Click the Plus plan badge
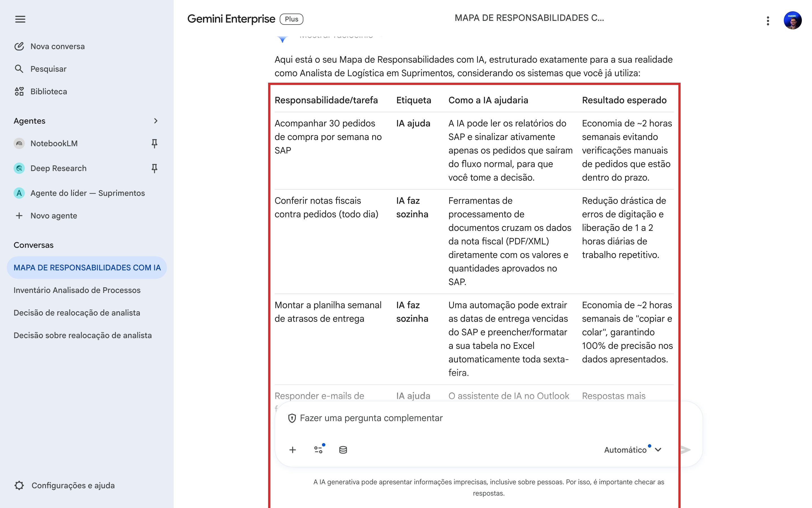The image size is (812, 508). pos(291,19)
